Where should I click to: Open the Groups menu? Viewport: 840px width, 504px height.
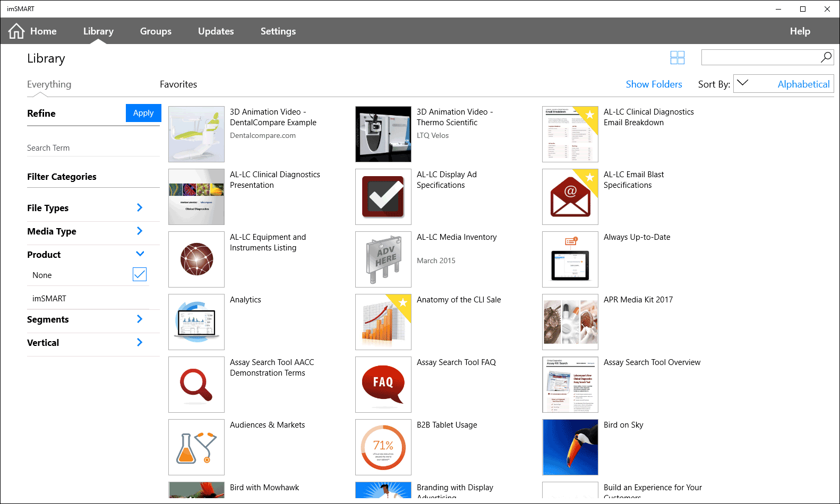(156, 31)
